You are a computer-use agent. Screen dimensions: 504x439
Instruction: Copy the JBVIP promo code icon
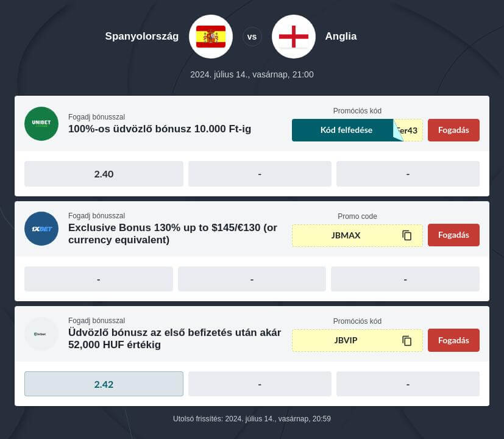click(x=407, y=341)
